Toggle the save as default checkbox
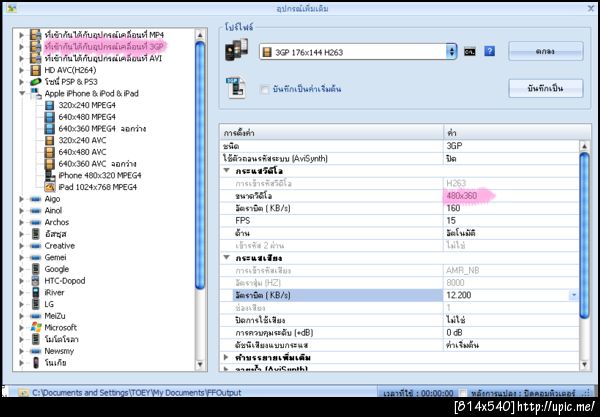Image resolution: width=600 pixels, height=417 pixels. (264, 90)
